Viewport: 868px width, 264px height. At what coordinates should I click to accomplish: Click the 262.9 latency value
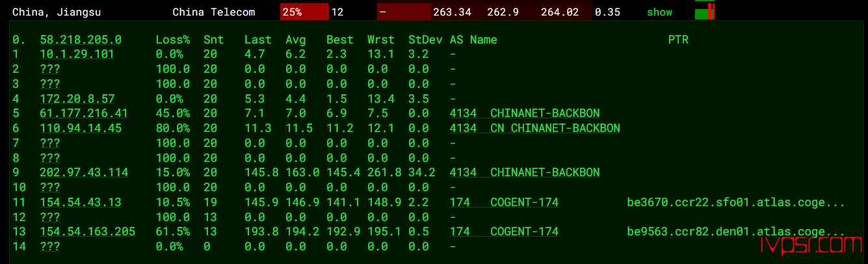click(x=503, y=12)
